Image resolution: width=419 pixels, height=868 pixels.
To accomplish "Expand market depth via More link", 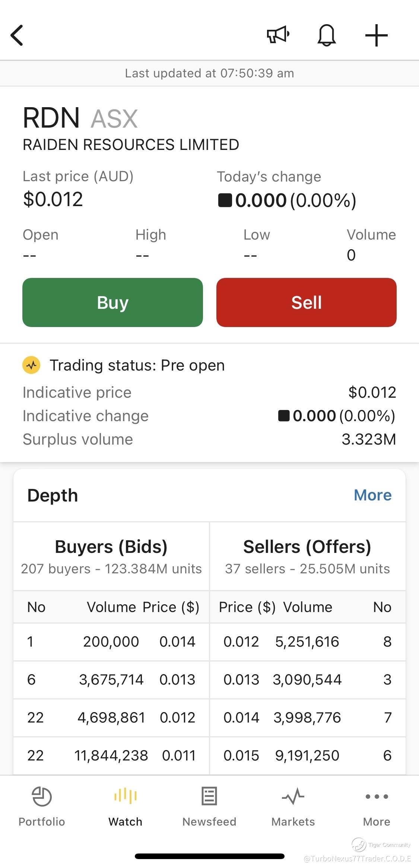I will (372, 495).
